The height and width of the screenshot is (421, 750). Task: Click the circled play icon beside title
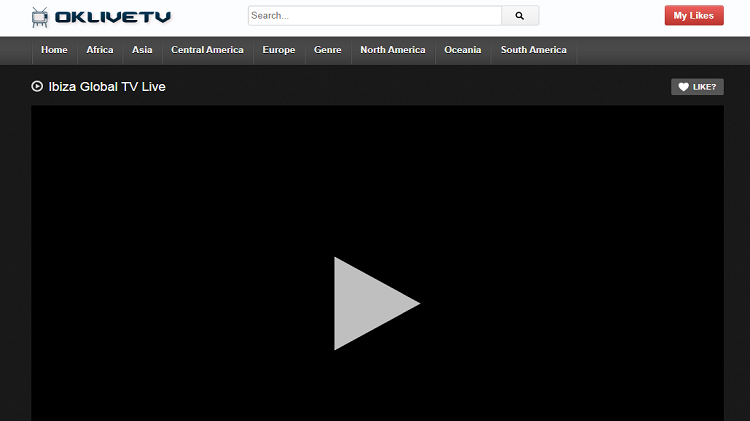pos(37,86)
